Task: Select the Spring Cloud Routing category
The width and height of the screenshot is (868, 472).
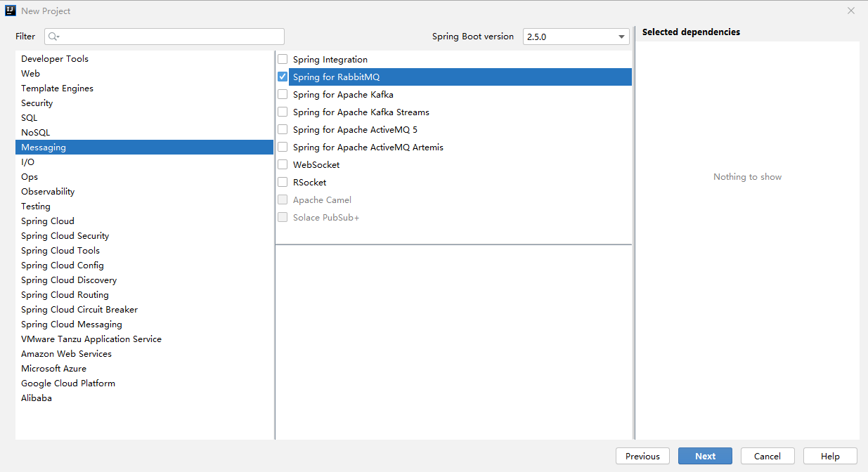Action: (144, 295)
